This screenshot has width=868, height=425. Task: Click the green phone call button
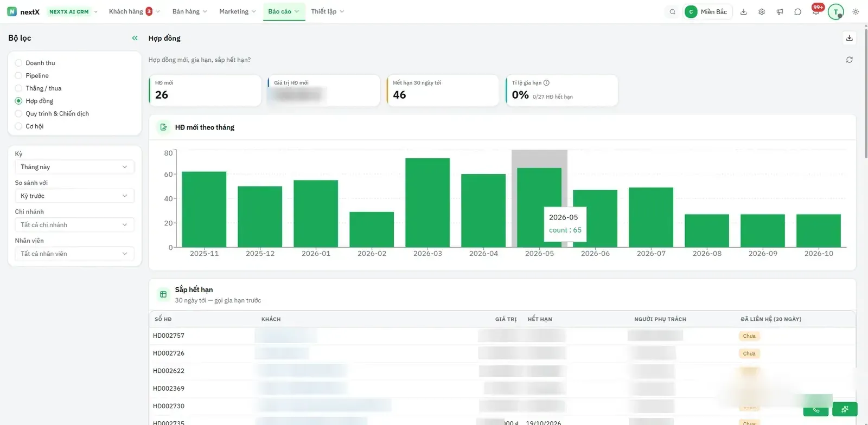click(x=816, y=409)
